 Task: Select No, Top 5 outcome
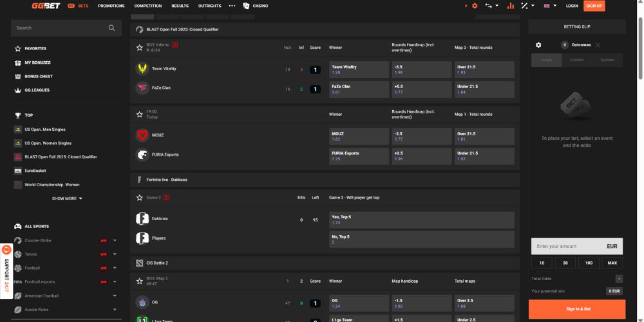pos(422,240)
